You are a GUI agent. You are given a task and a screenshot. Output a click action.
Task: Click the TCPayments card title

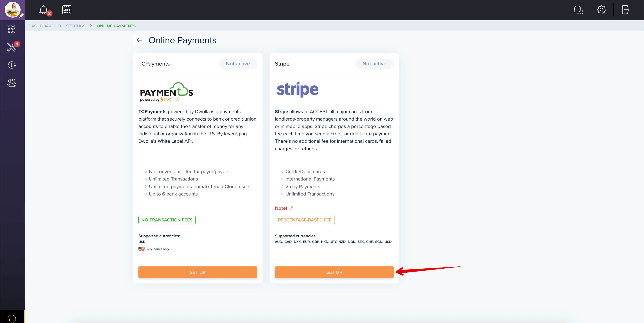(154, 64)
